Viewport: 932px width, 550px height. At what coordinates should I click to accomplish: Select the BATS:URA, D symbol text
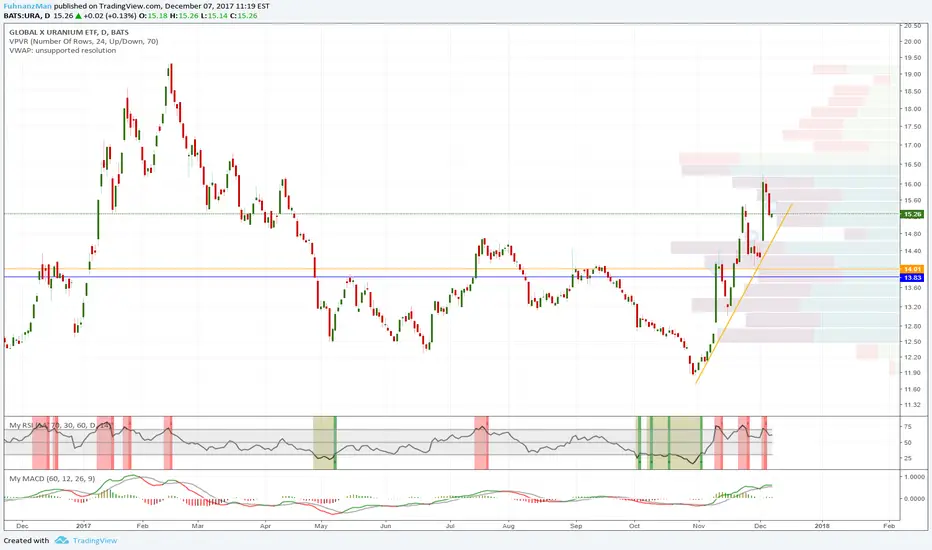click(26, 15)
